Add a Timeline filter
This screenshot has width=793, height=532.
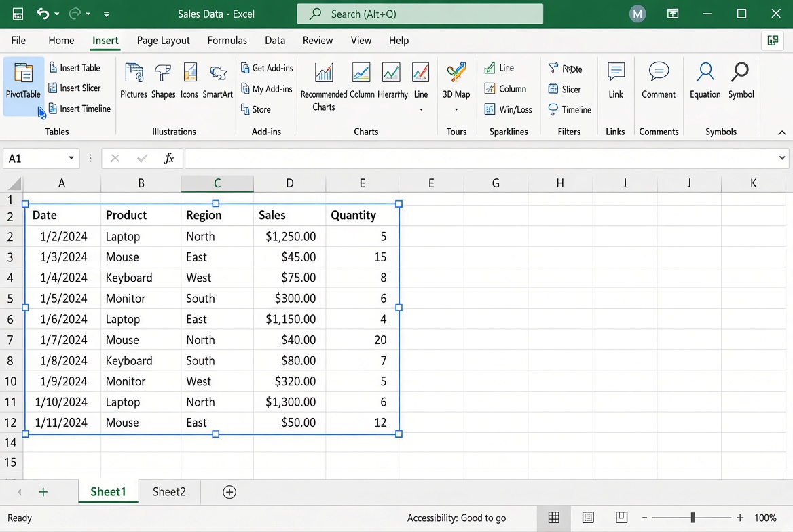tap(570, 110)
